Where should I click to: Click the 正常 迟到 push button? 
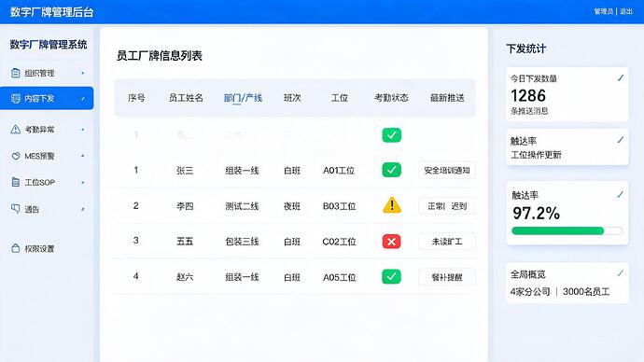[x=447, y=206]
